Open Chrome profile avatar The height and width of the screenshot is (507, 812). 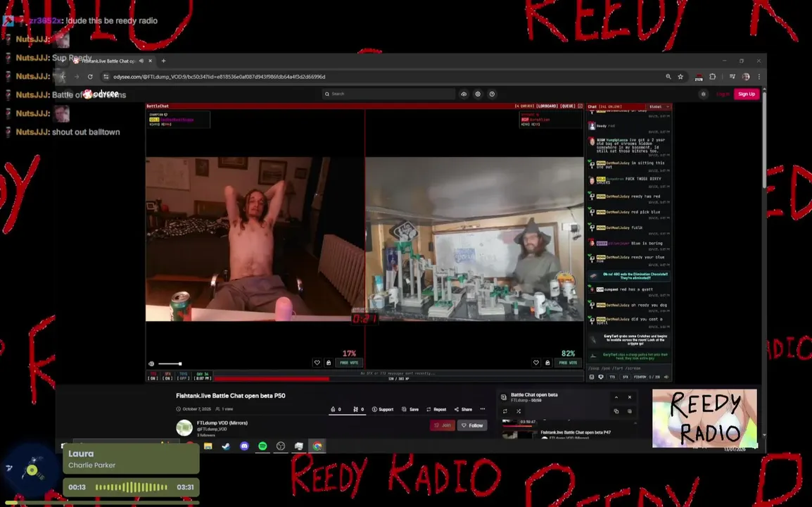pyautogui.click(x=746, y=77)
